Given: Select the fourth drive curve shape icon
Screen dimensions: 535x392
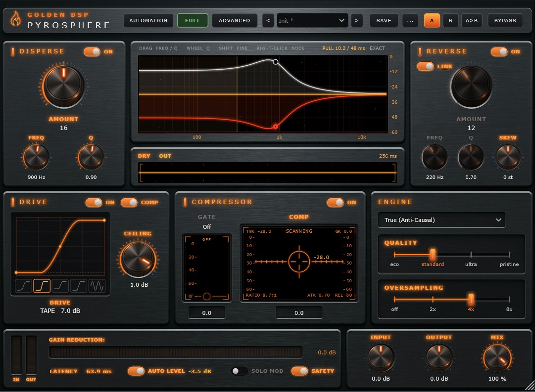Looking at the screenshot, I should 79,286.
